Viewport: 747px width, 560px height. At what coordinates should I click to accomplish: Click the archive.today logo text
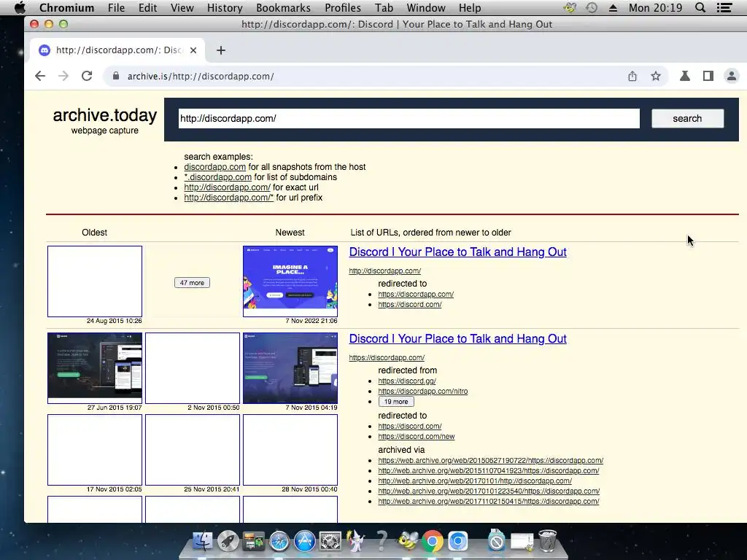(105, 115)
